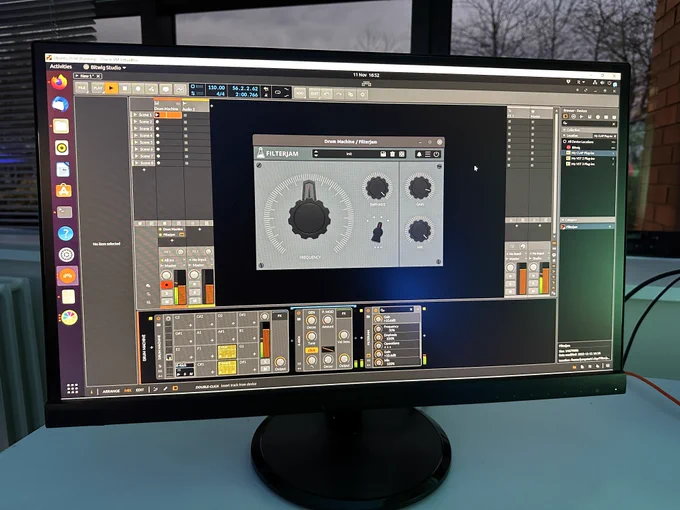This screenshot has width=680, height=510.
Task: Select the highlighted yellow F#1 drum pad
Action: [227, 351]
